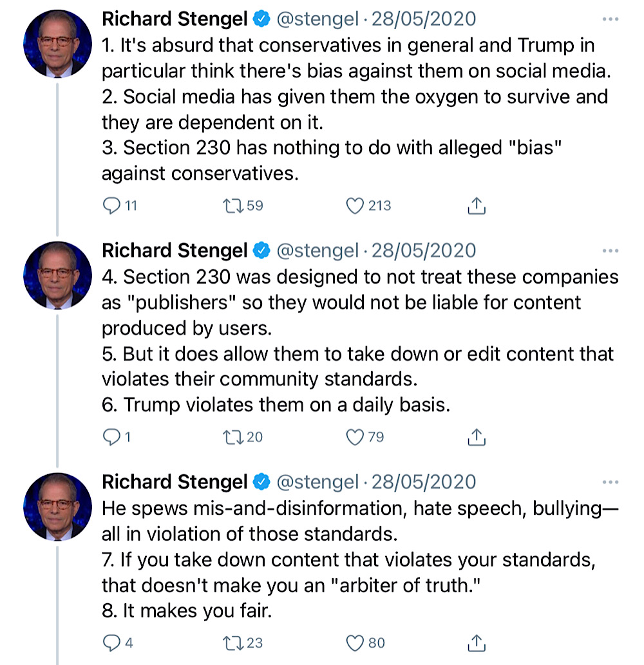Like the first tweet with 213 likes

pyautogui.click(x=355, y=206)
